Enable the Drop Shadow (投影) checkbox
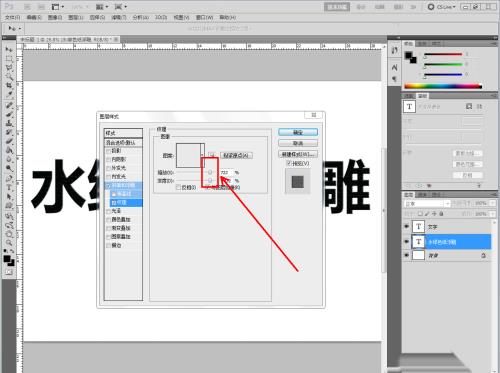500x373 pixels. (x=108, y=151)
